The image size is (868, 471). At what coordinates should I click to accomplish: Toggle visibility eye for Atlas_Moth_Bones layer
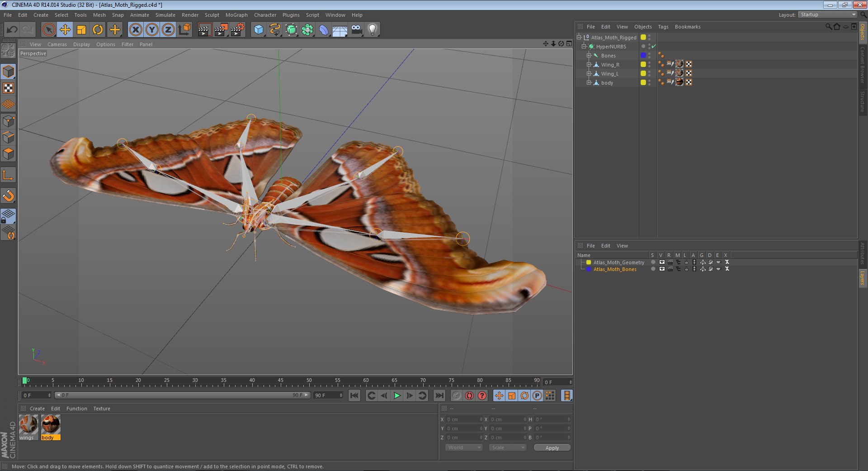pyautogui.click(x=662, y=269)
